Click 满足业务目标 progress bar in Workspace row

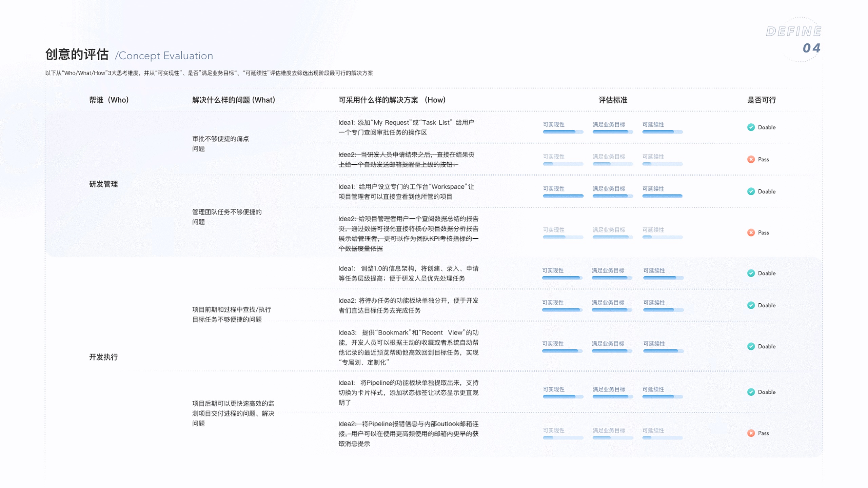[x=612, y=196]
